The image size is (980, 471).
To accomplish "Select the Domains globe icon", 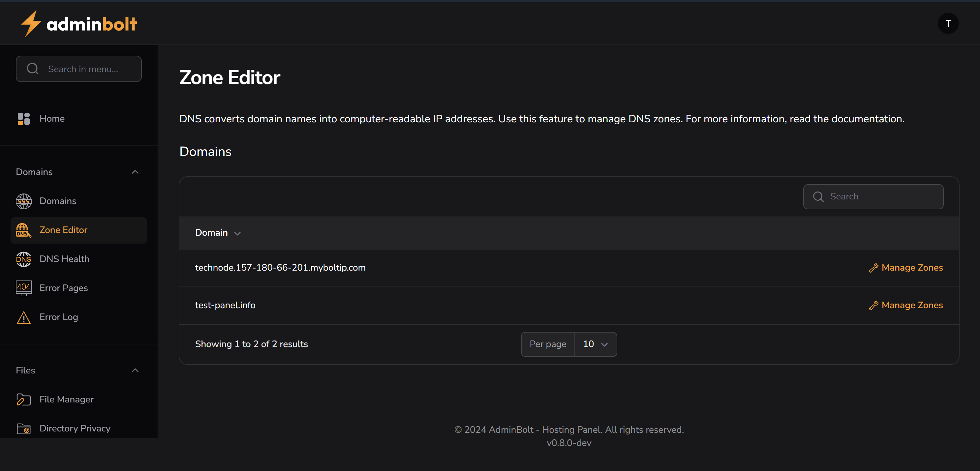I will coord(23,201).
